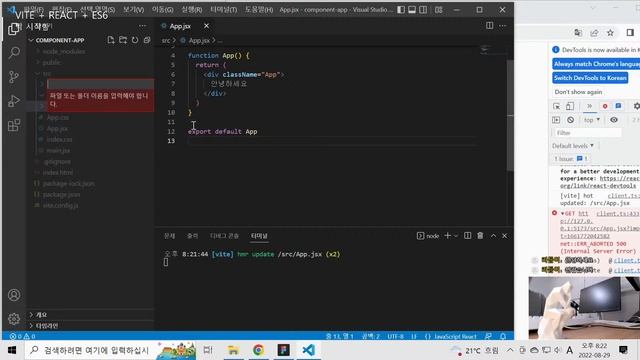
Task: Open the terminal launch profile dropdown arrow
Action: click(456, 236)
